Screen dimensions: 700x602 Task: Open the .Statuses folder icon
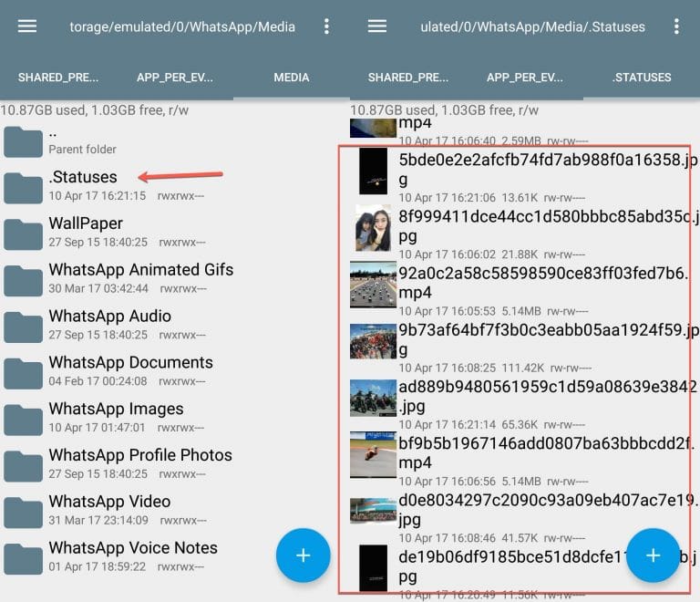[x=23, y=188]
